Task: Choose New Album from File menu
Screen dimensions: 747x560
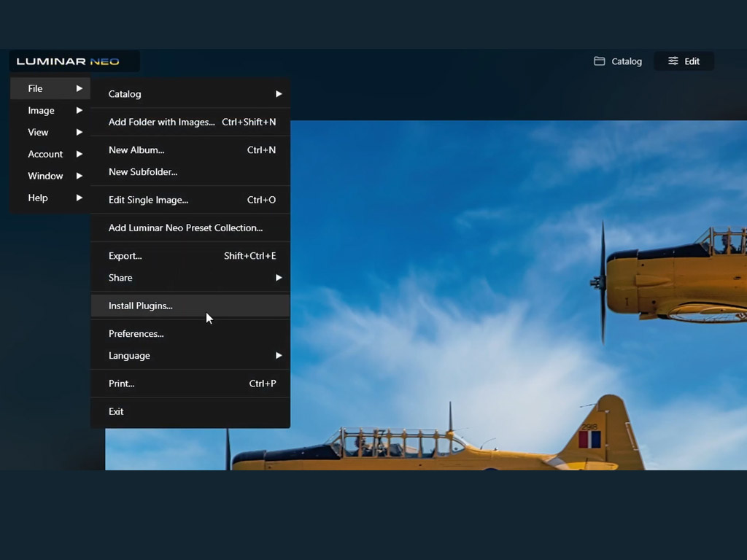Action: click(x=136, y=150)
